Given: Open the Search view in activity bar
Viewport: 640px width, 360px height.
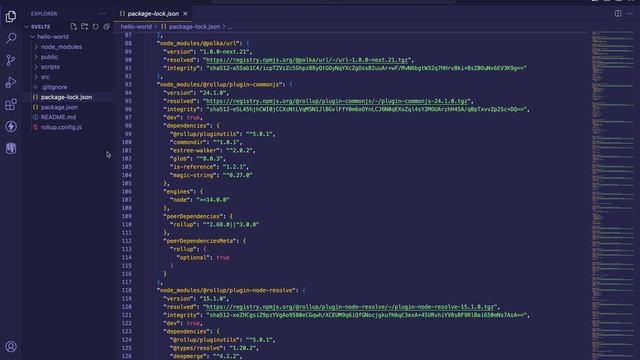Looking at the screenshot, I should [11, 38].
